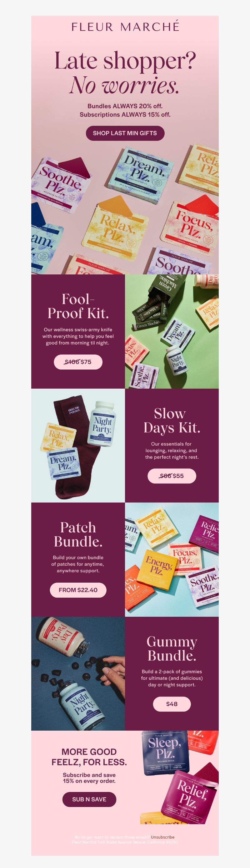Click the Gummy Bundle $48 button
250x868 pixels.
click(x=172, y=703)
